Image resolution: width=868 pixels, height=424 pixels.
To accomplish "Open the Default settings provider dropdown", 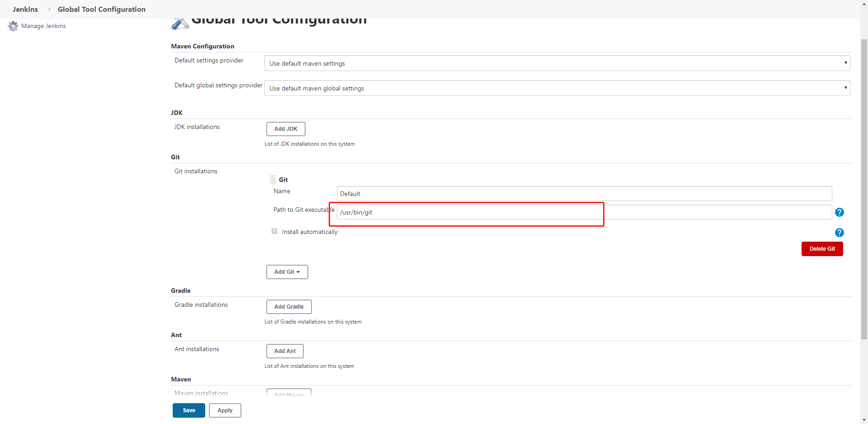I will [x=557, y=63].
